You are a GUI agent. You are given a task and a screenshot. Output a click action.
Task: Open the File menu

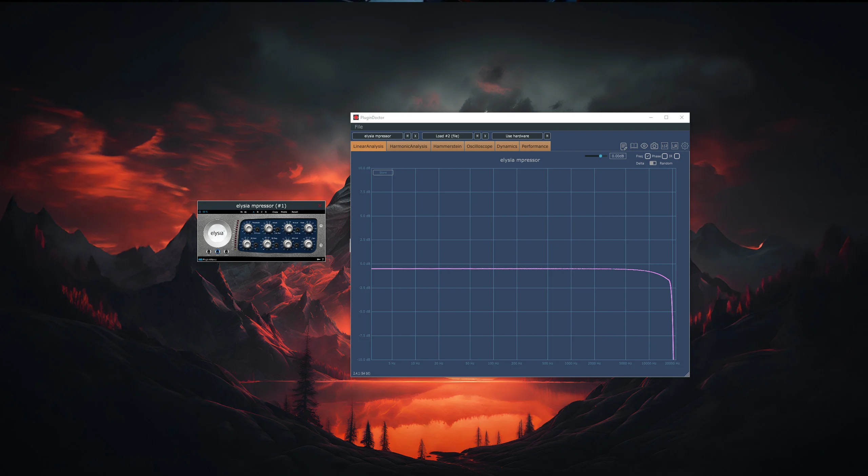(x=358, y=126)
